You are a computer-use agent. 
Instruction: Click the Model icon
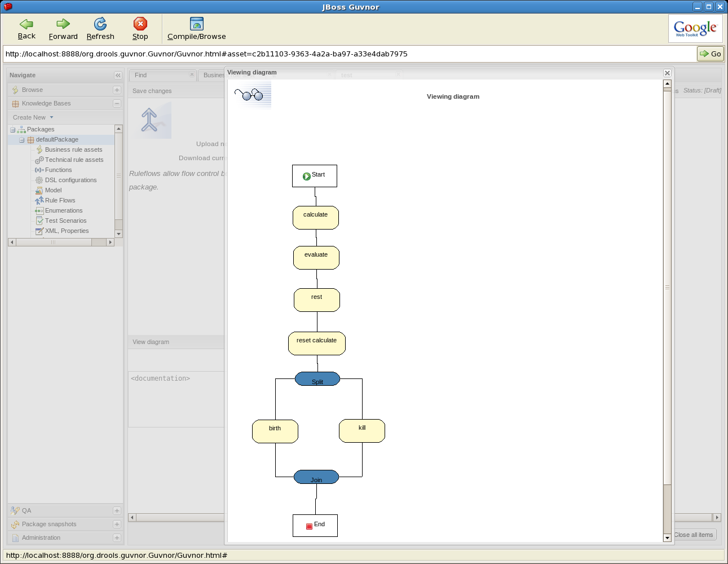(x=39, y=191)
